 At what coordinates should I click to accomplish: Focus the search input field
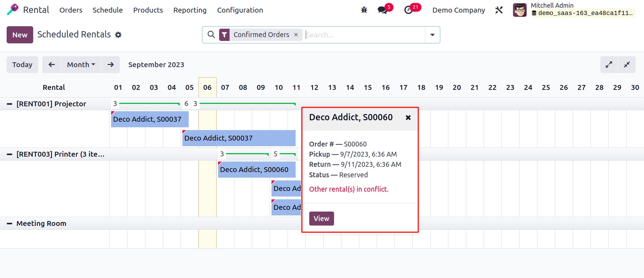(x=363, y=35)
